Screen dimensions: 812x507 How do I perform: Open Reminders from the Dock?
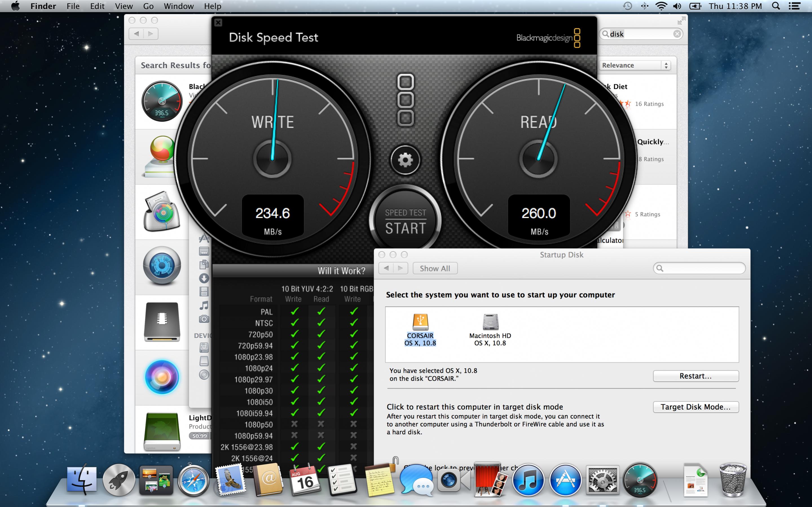pos(342,480)
